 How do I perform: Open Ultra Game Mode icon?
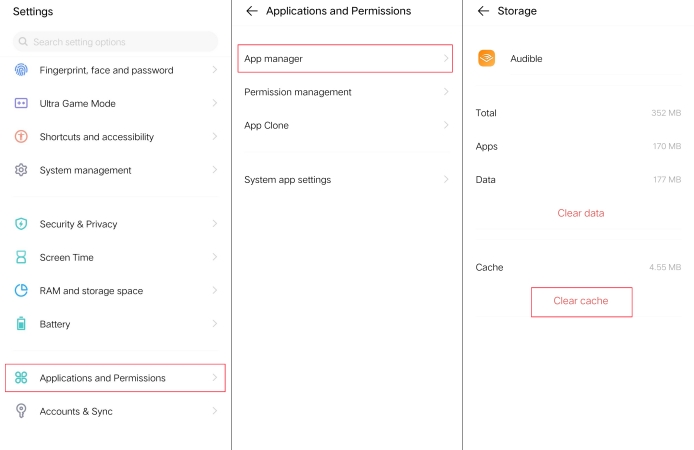pyautogui.click(x=21, y=103)
